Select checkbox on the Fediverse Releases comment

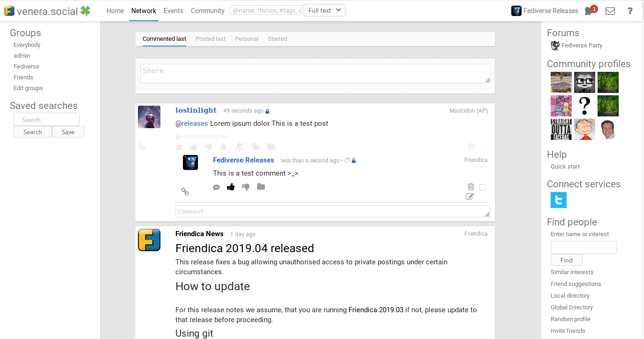tap(483, 187)
